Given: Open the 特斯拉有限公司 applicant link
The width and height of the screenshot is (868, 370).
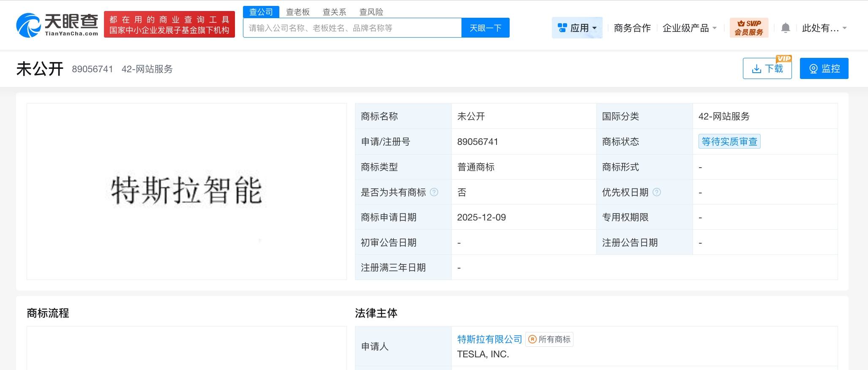Looking at the screenshot, I should pos(490,339).
